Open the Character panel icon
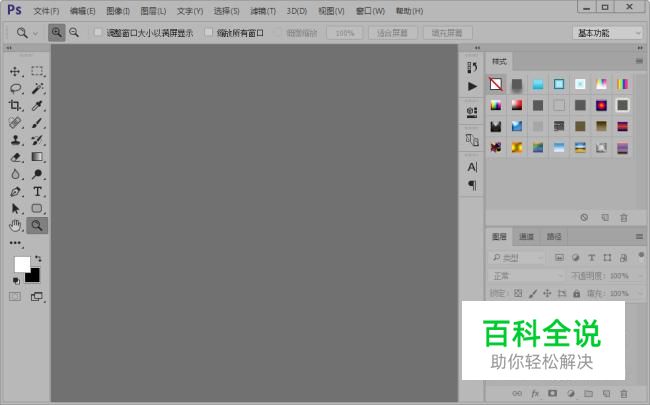Screen dimensions: 650x405 (472, 167)
